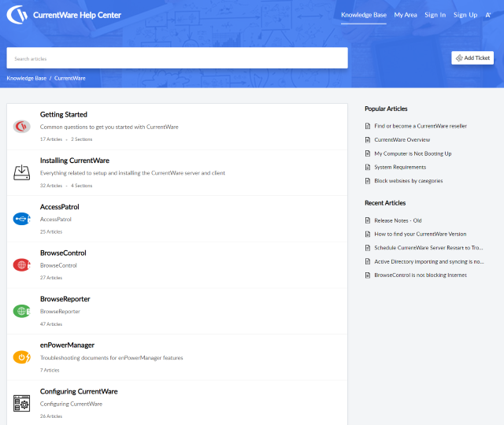The width and height of the screenshot is (504, 425).
Task: Open the Getting Started category icon
Action: coord(21,127)
